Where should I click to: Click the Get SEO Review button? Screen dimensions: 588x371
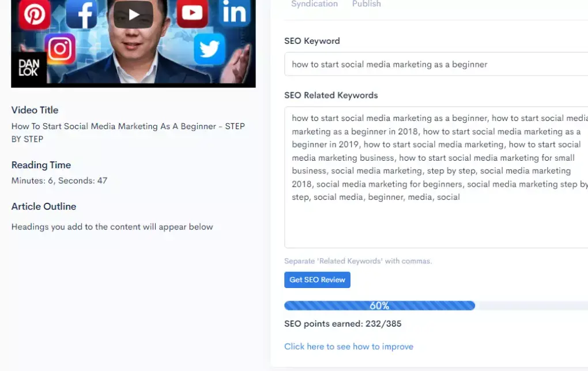pyautogui.click(x=317, y=280)
